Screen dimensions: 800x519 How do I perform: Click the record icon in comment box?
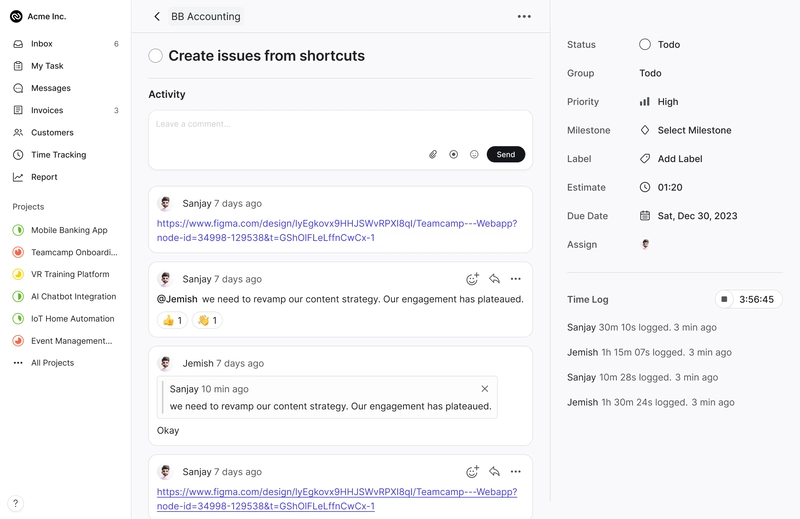(453, 154)
